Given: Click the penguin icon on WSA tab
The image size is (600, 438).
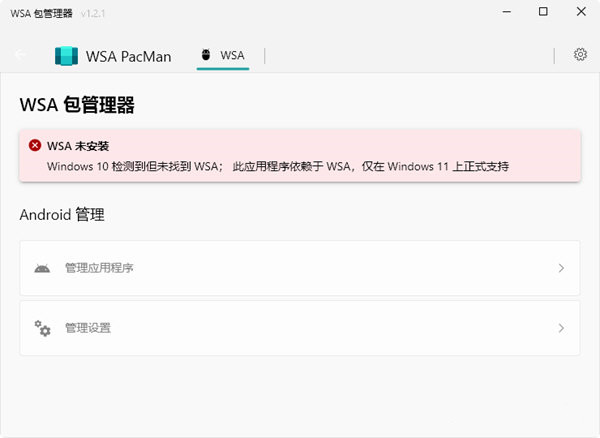Looking at the screenshot, I should coord(206,55).
